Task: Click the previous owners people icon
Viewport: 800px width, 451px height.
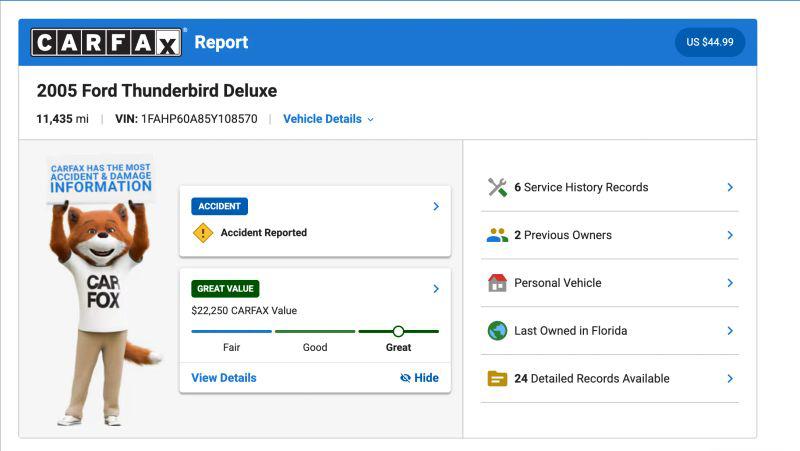Action: (497, 235)
